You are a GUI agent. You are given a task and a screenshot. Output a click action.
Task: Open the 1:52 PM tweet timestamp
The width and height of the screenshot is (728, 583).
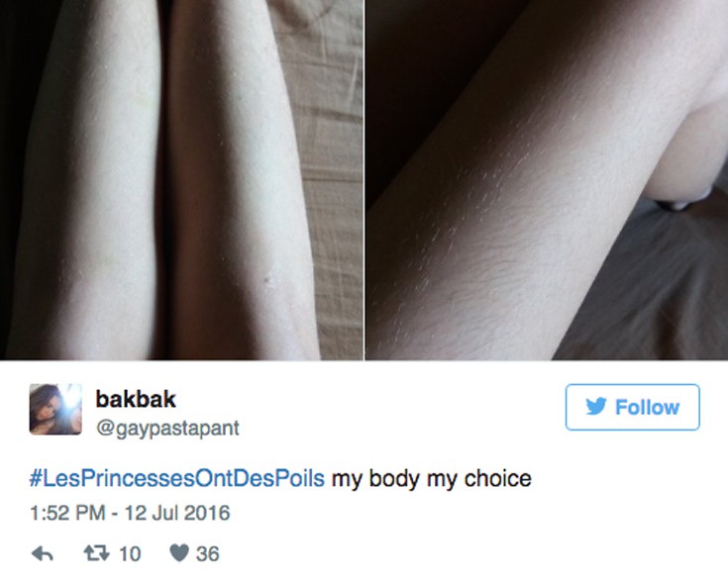coord(67,513)
